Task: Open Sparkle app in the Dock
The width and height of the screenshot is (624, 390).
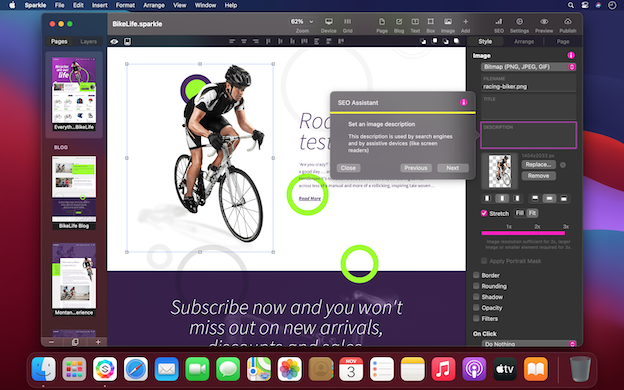Action: point(105,369)
